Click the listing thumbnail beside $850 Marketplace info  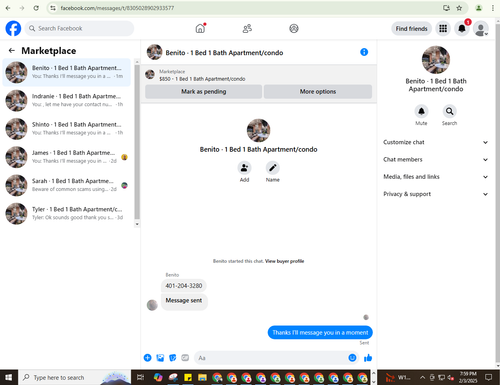150,75
